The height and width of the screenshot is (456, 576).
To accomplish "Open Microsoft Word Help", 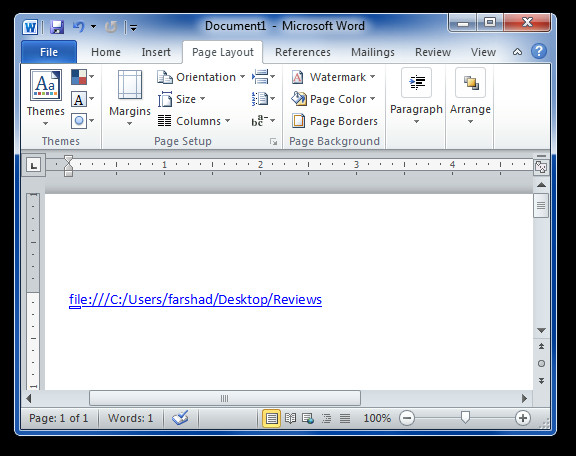I will 539,51.
